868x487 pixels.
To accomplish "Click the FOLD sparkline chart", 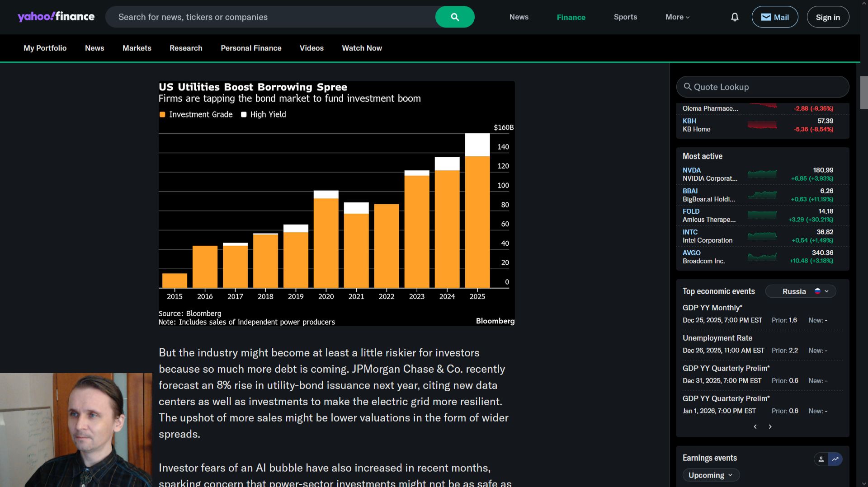I will point(762,215).
